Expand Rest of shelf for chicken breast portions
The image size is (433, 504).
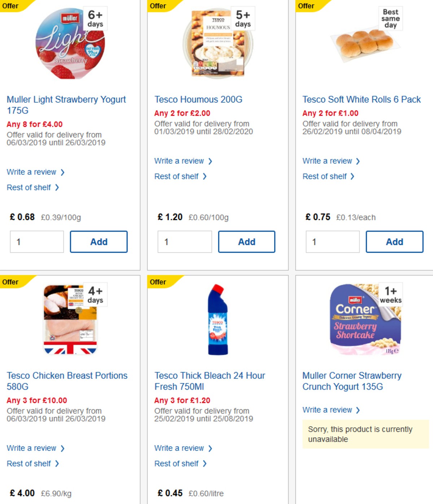pyautogui.click(x=29, y=463)
